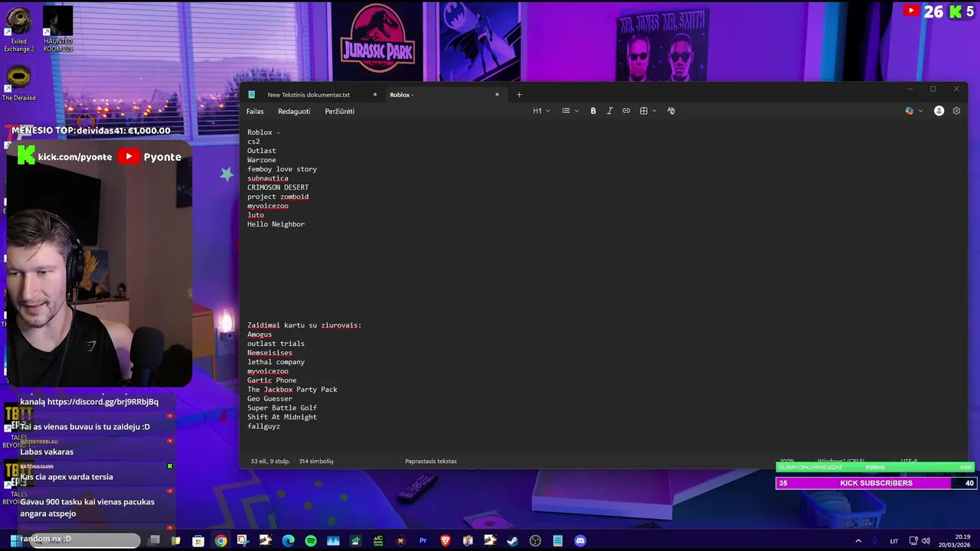
Task: Click the 'Amogus' line
Action: tap(260, 334)
